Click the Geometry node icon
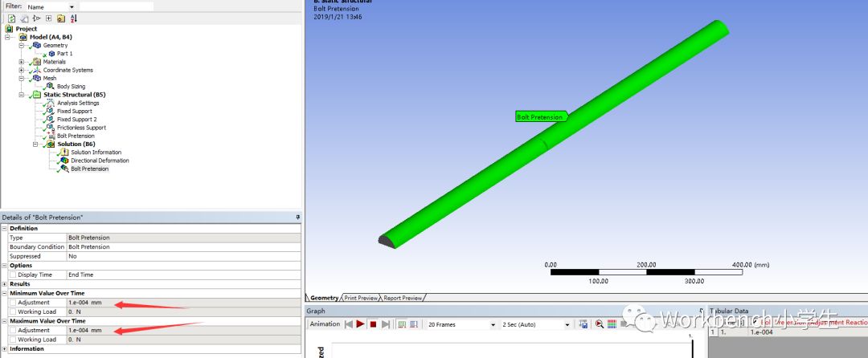 click(36, 45)
